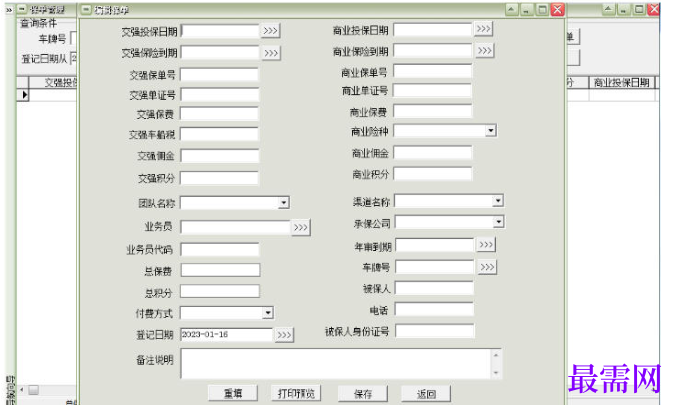Open the front dialog's system menu icon

point(86,10)
